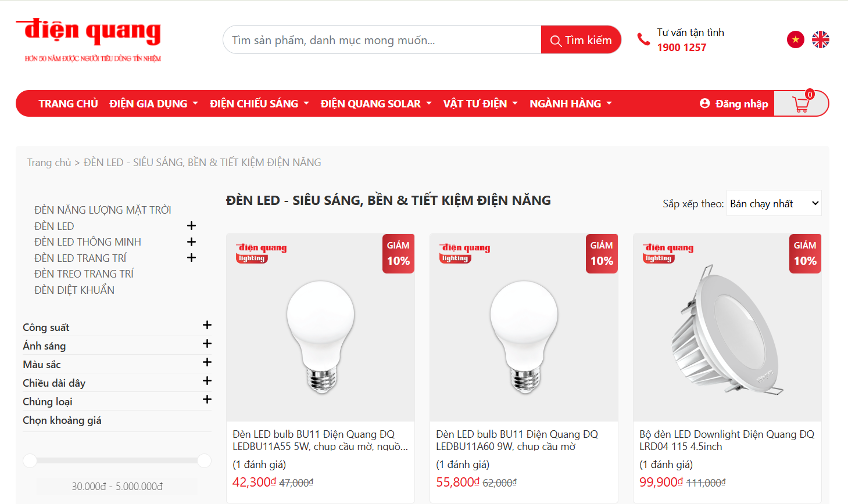Screen dimensions: 848x504
Task: Expand the ĐÈN LED category plus icon
Action: point(191,226)
